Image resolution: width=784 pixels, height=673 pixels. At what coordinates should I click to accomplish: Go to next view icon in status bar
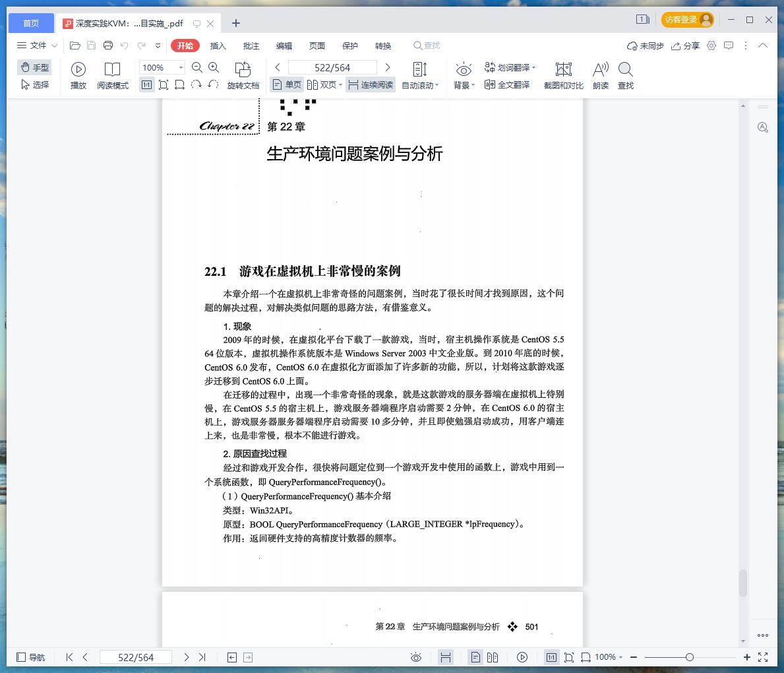(248, 657)
